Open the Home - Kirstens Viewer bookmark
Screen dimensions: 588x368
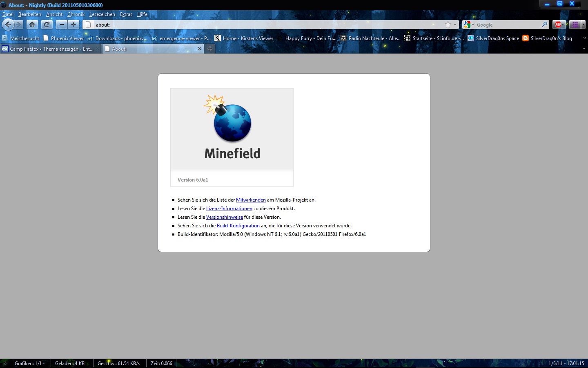click(x=244, y=38)
